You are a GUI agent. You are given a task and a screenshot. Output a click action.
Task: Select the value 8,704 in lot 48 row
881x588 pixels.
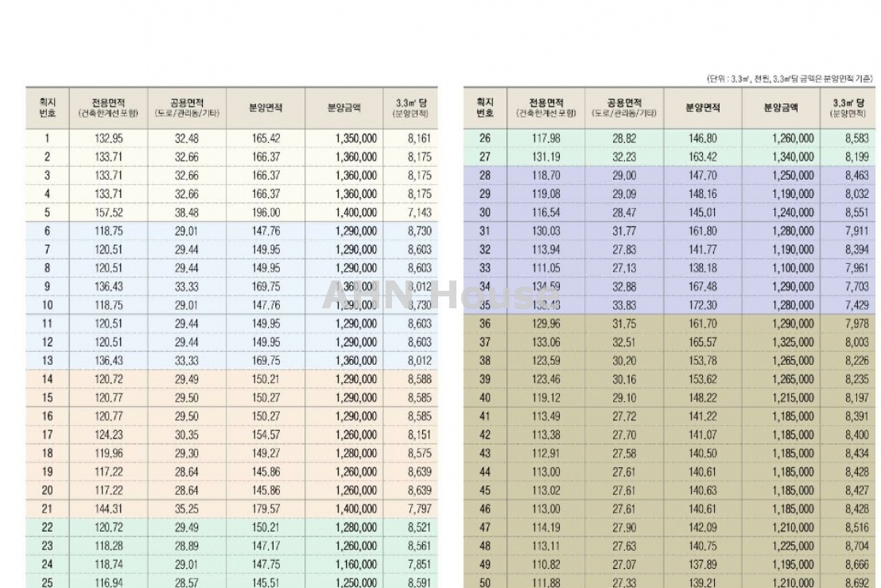coord(857,546)
